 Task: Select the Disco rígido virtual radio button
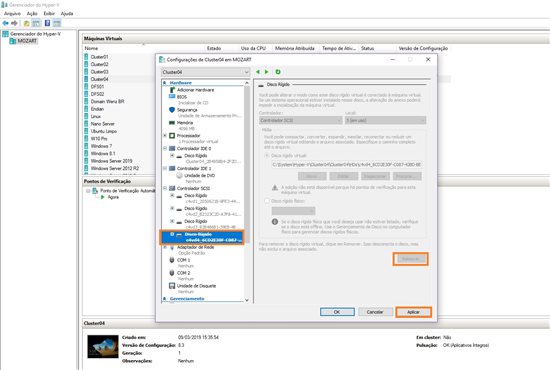[267, 155]
